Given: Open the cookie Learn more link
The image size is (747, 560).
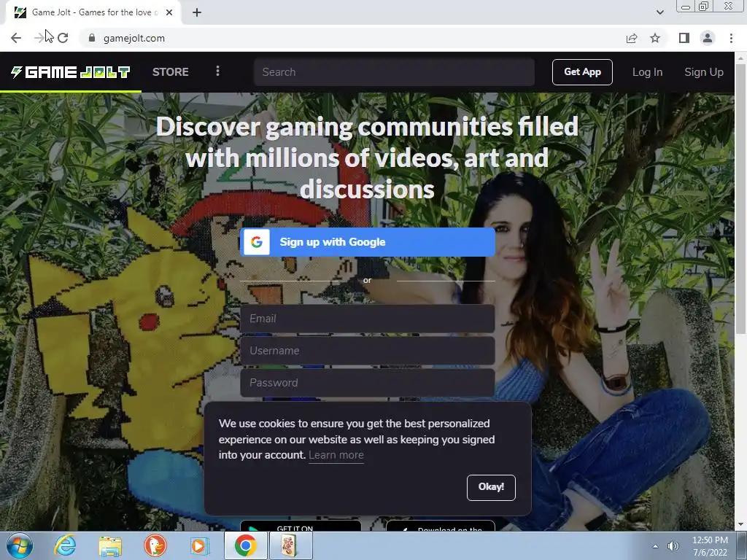Looking at the screenshot, I should (336, 455).
